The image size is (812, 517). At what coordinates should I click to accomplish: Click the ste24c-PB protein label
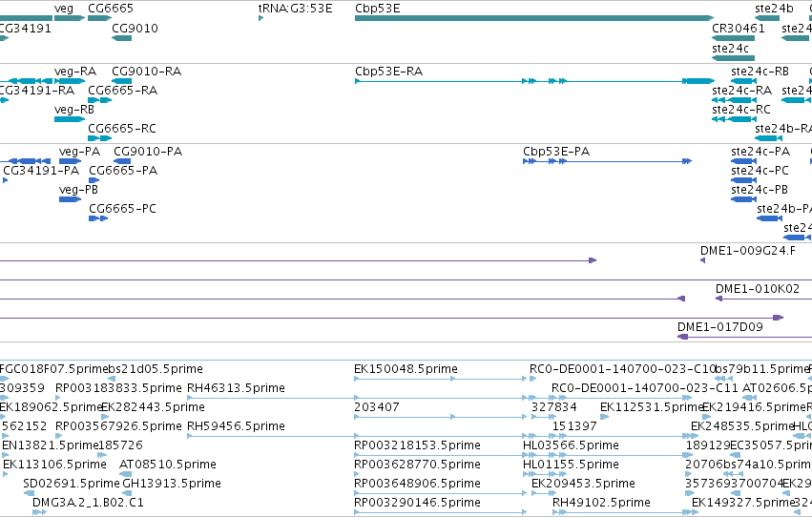(760, 190)
